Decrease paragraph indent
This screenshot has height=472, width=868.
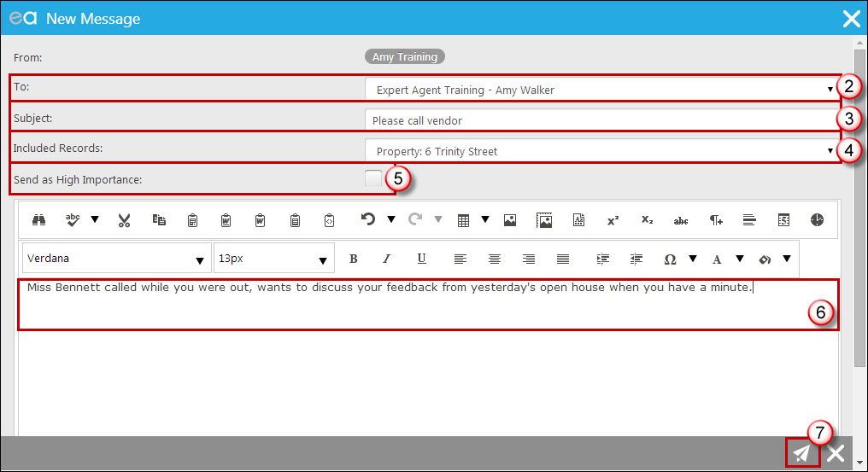[x=636, y=259]
